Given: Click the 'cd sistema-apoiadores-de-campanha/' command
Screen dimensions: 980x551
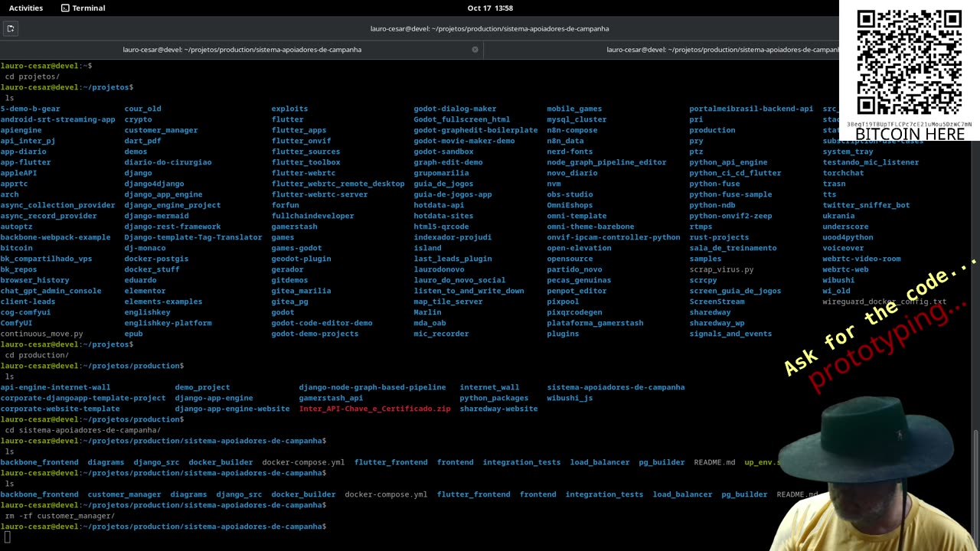Looking at the screenshot, I should (83, 430).
